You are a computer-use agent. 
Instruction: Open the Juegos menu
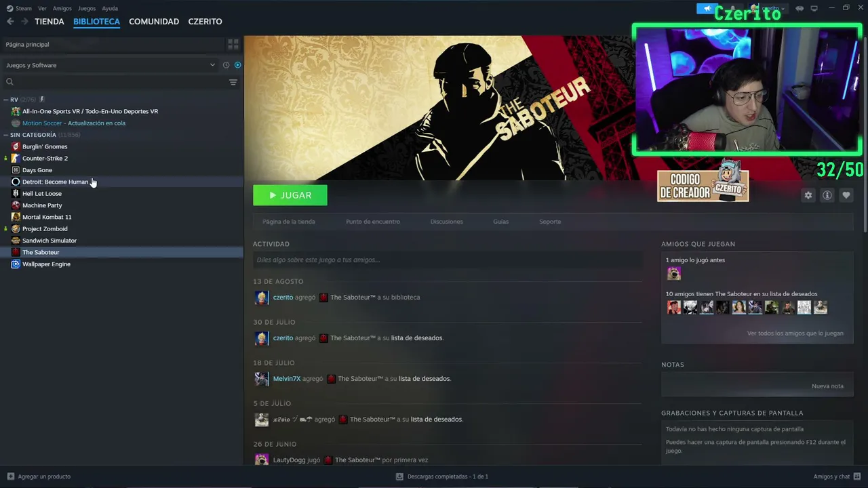pyautogui.click(x=87, y=8)
